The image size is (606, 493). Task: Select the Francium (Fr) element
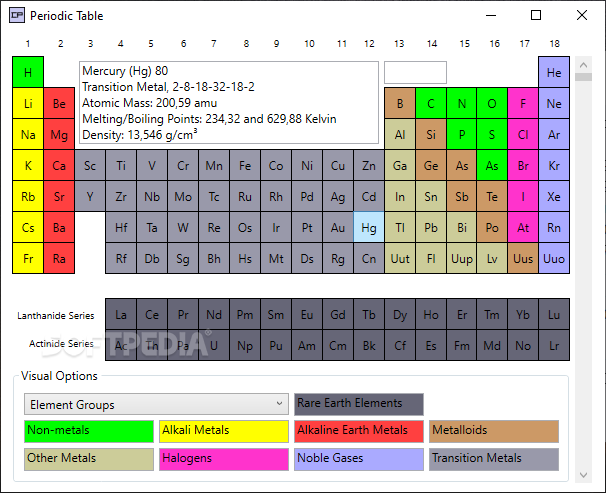tap(28, 258)
